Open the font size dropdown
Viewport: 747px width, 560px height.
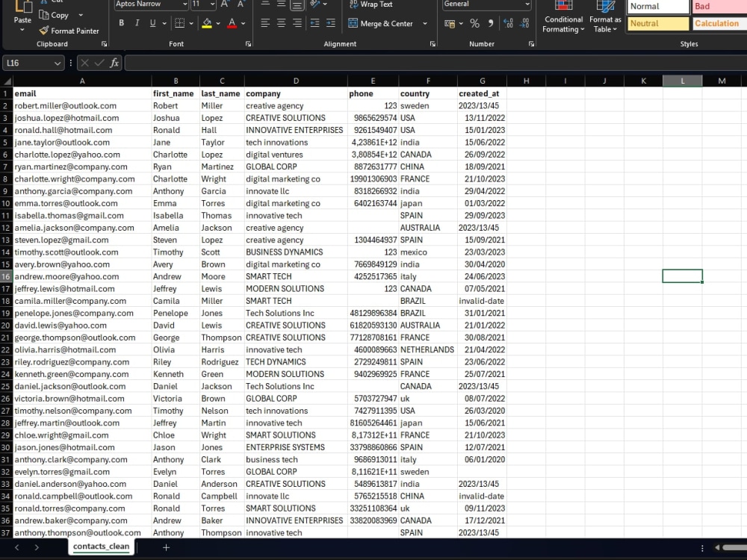click(x=212, y=4)
